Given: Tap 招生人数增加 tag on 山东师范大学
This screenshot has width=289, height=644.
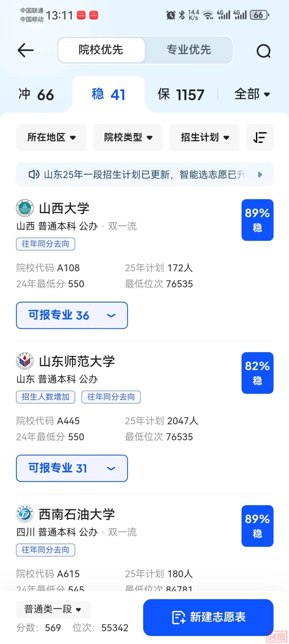Looking at the screenshot, I should coord(45,397).
